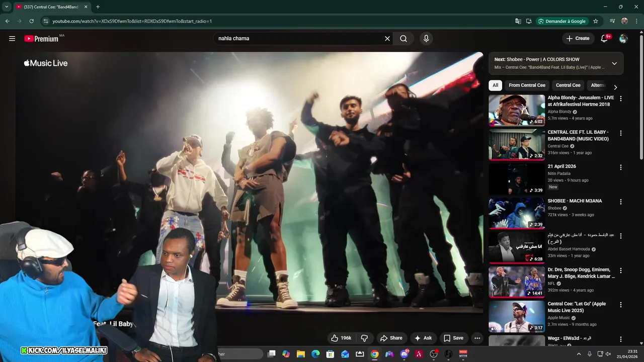Open options for 21 April 2026 video
Screen dimensions: 644x362
621,167
